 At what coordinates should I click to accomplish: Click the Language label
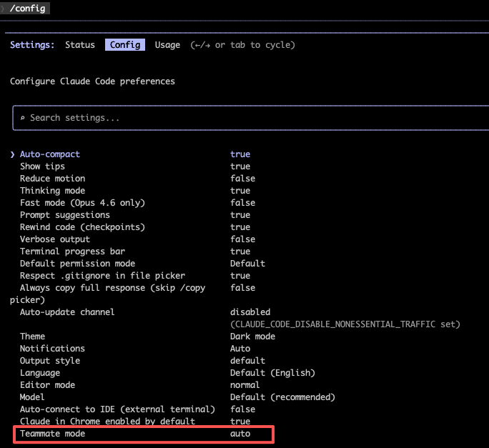40,373
